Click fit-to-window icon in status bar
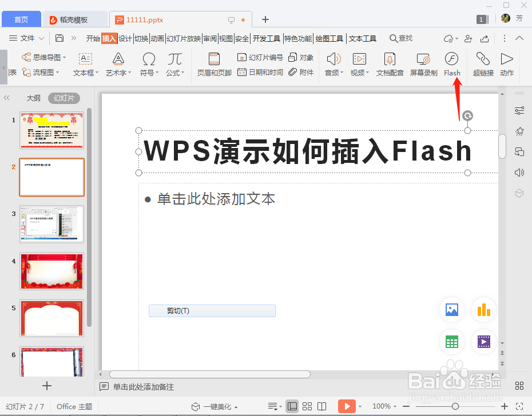The image size is (532, 416). pyautogui.click(x=519, y=406)
